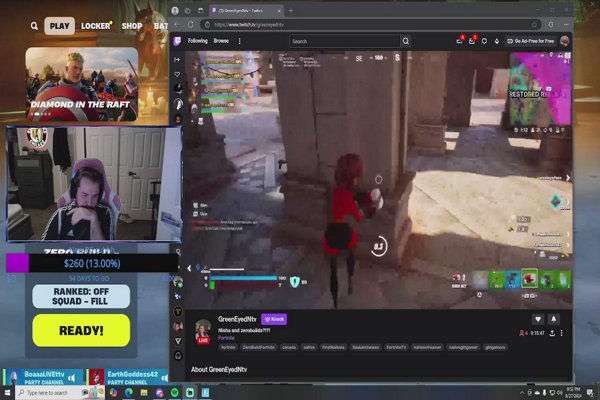Open a new browser tab
Image resolution: width=600 pixels, height=400 pixels.
click(x=291, y=11)
